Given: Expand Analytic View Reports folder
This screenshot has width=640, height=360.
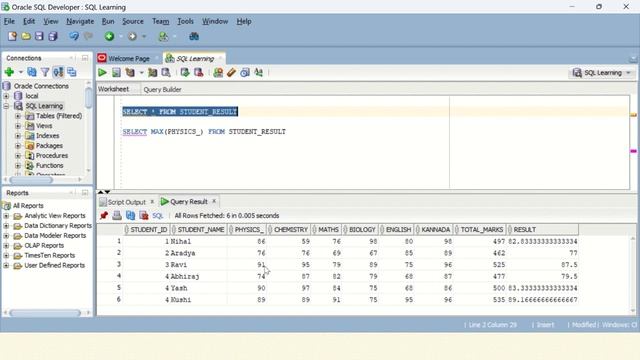Looking at the screenshot, I should point(6,216).
